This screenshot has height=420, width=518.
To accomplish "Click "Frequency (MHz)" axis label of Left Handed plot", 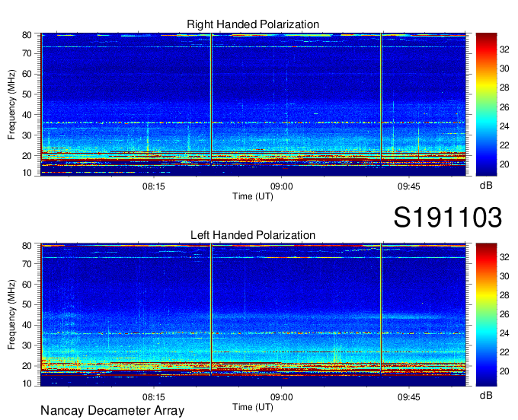I will 11,315.
